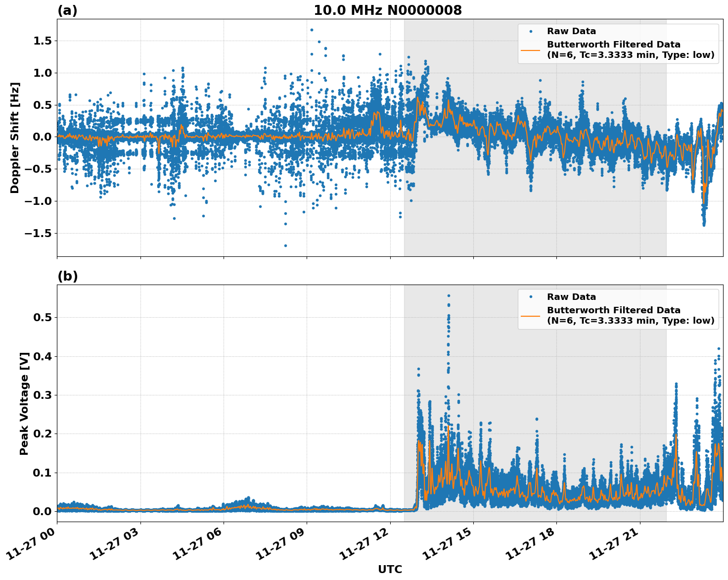
Task: Click the 'UTC' x-axis label
Action: (x=390, y=569)
